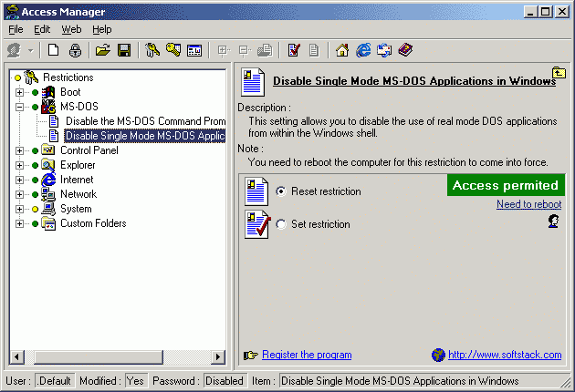Click the floppy disk save icon

point(124,50)
